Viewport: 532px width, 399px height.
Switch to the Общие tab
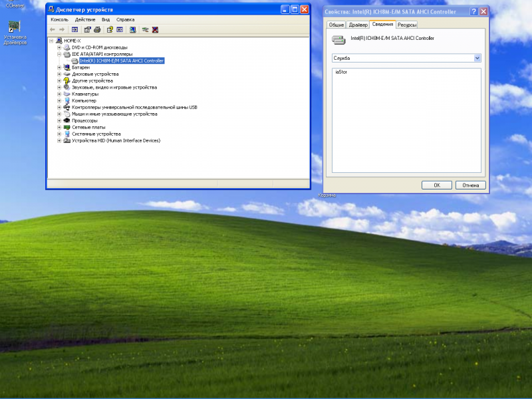(x=336, y=25)
